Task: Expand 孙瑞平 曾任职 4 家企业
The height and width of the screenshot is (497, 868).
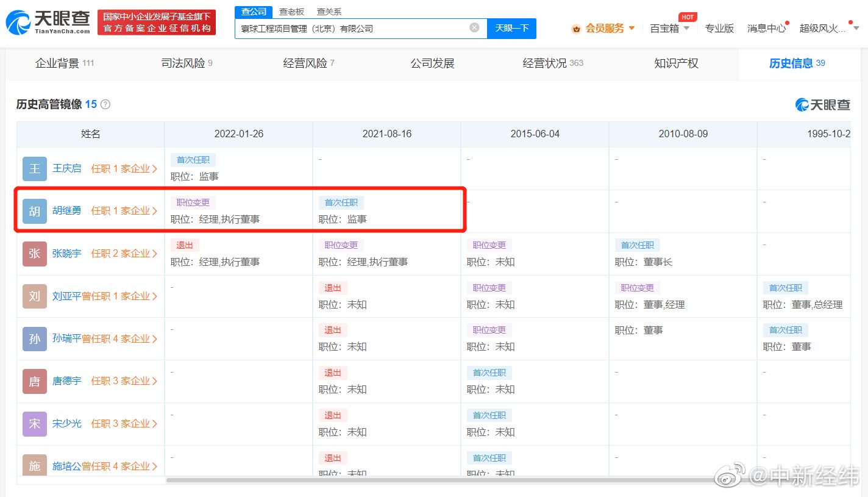Action: 119,338
